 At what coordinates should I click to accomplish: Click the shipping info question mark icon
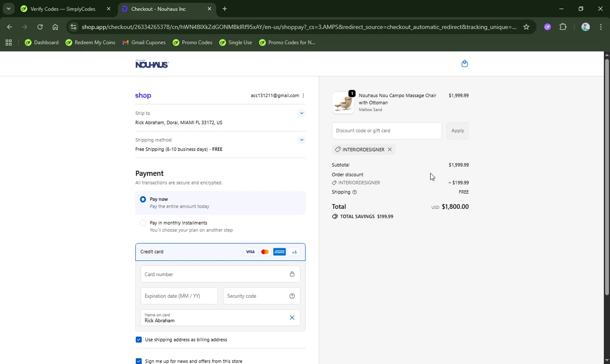[355, 192]
